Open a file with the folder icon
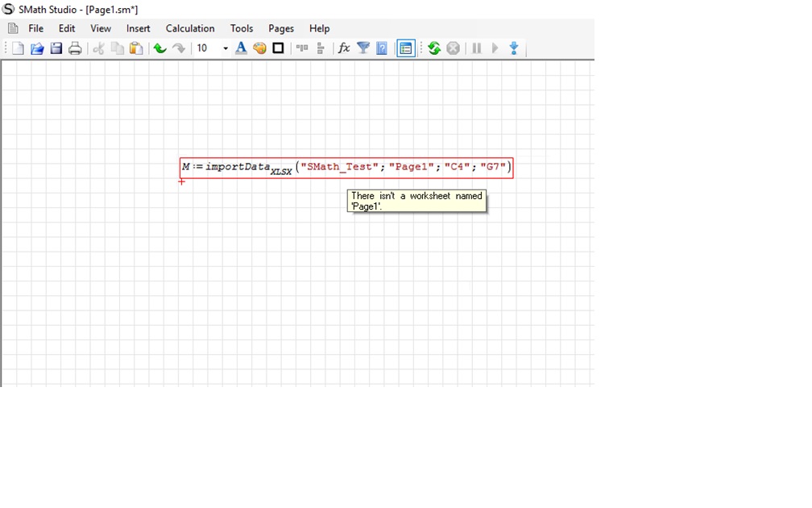 pos(37,48)
